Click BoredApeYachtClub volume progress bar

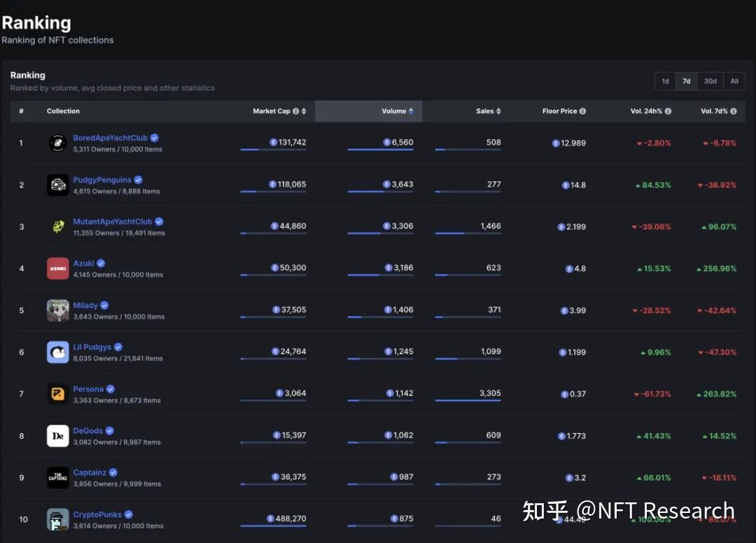point(380,150)
